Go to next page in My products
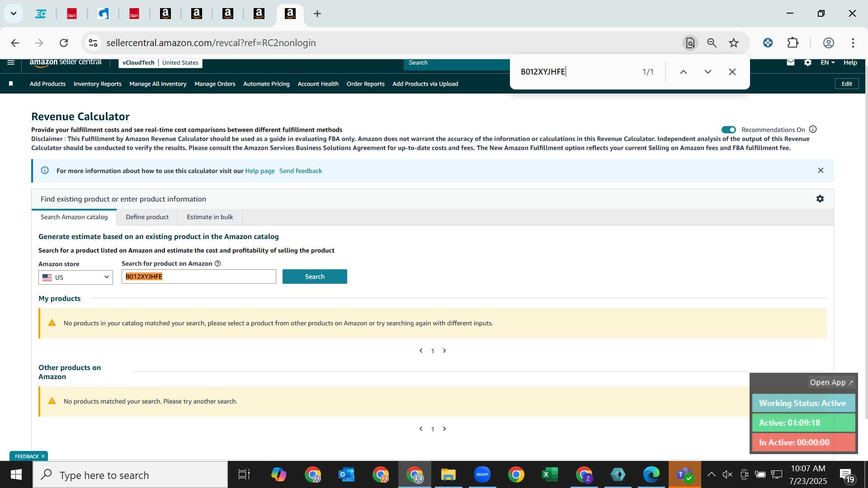This screenshot has height=488, width=868. pyautogui.click(x=444, y=351)
